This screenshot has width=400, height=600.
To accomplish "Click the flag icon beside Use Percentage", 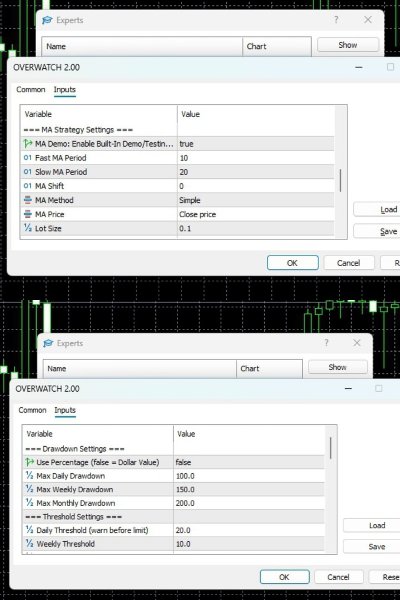I will [x=29, y=462].
